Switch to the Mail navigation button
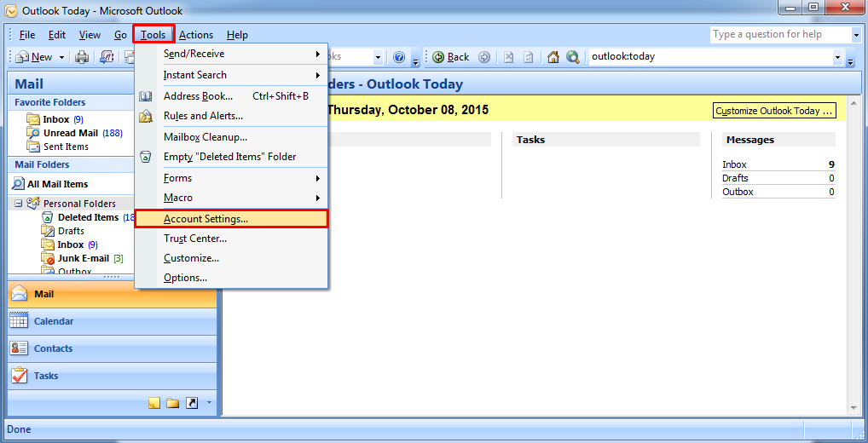Image resolution: width=868 pixels, height=443 pixels. coord(112,294)
